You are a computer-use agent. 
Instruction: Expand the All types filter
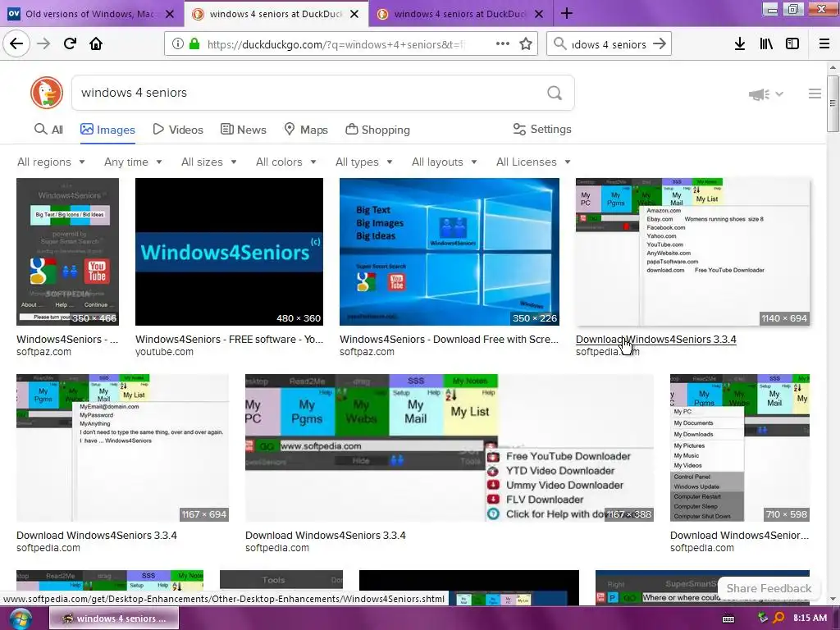[363, 162]
